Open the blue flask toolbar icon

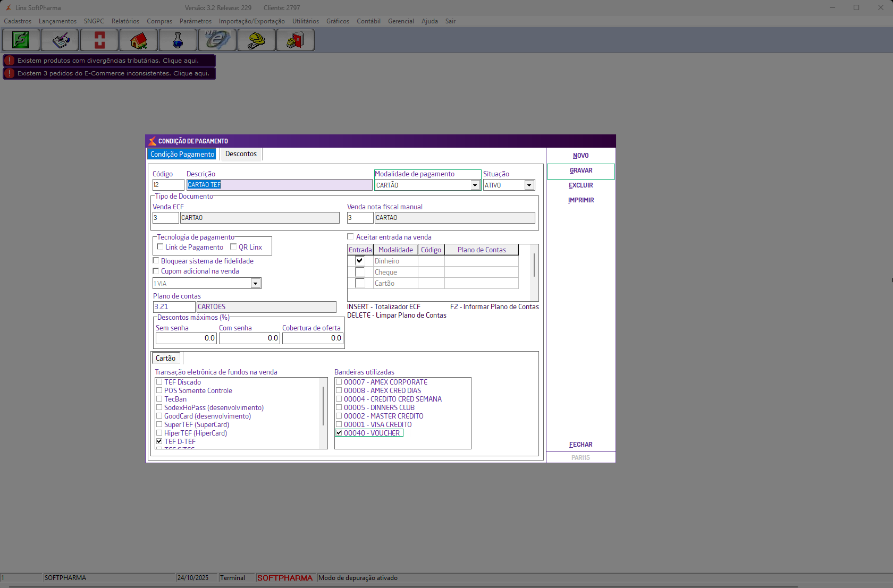[179, 40]
